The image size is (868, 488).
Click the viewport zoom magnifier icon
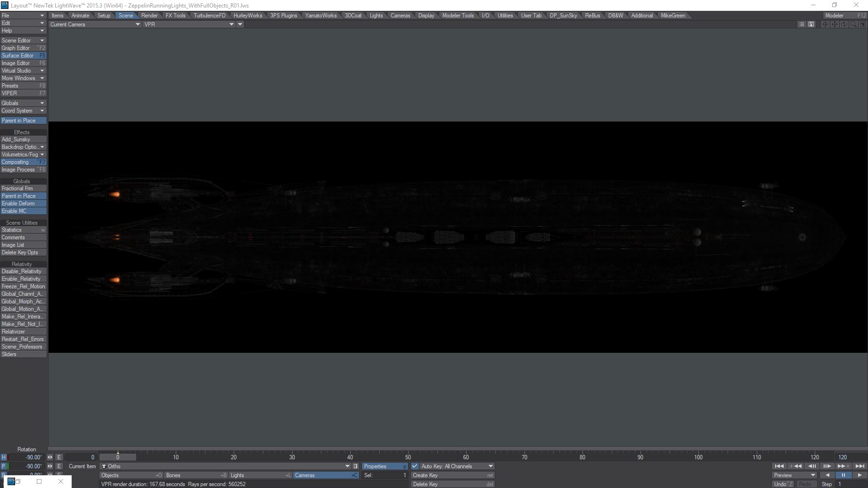(x=853, y=24)
